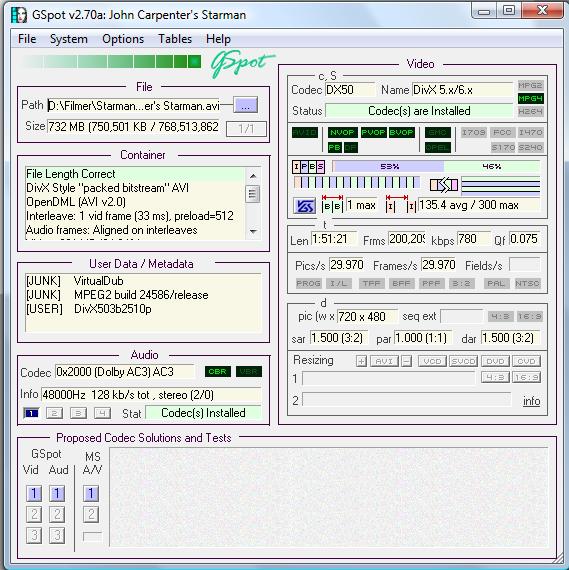The width and height of the screenshot is (569, 570).
Task: Click the resize minus button
Action: [x=407, y=361]
